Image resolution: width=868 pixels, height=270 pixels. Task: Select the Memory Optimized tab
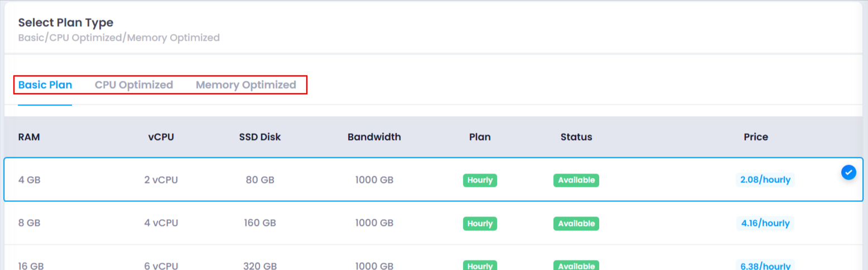[246, 85]
